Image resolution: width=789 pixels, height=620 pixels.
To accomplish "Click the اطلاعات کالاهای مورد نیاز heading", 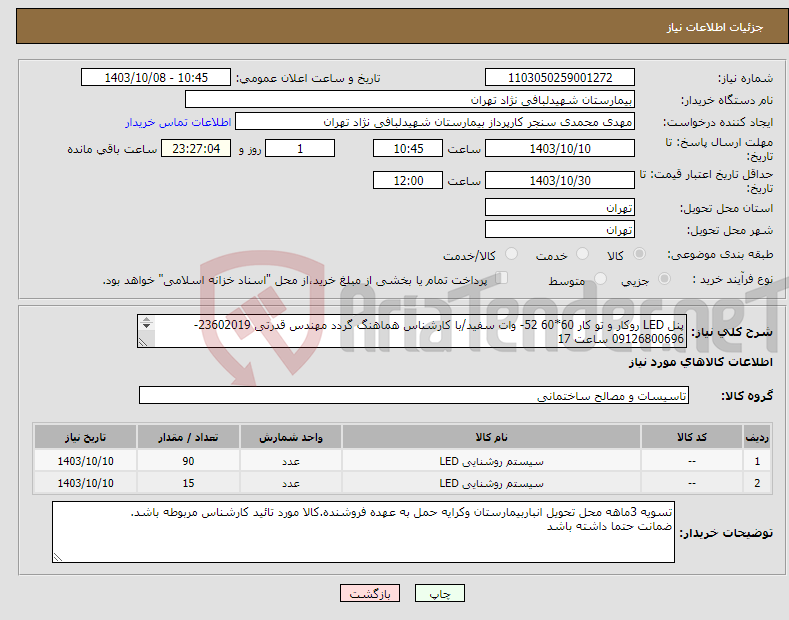I will point(700,362).
